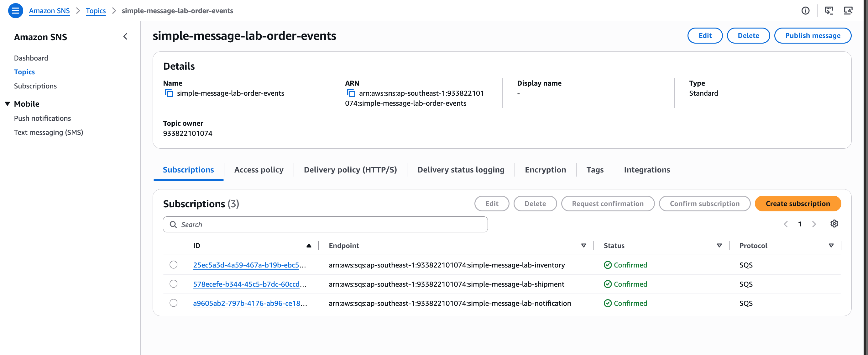Click the ID column header

[196, 246]
